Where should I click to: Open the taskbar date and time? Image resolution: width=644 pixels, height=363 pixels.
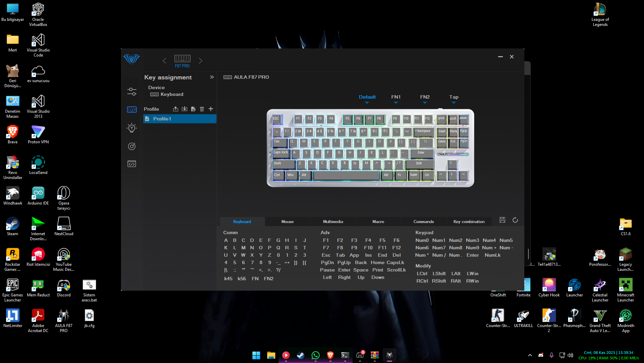coord(609,355)
